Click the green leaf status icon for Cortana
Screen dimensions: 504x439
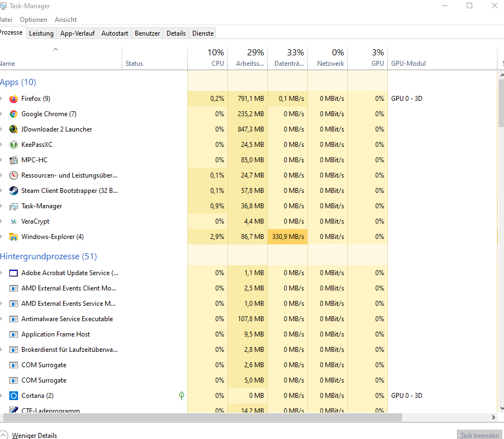pyautogui.click(x=182, y=396)
